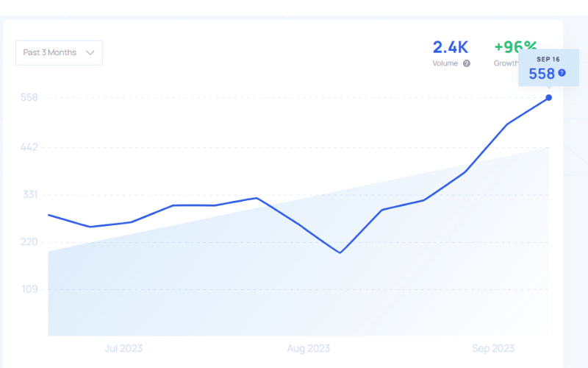Click the help icon next to Volume
The height and width of the screenshot is (368, 588).
[x=467, y=64]
